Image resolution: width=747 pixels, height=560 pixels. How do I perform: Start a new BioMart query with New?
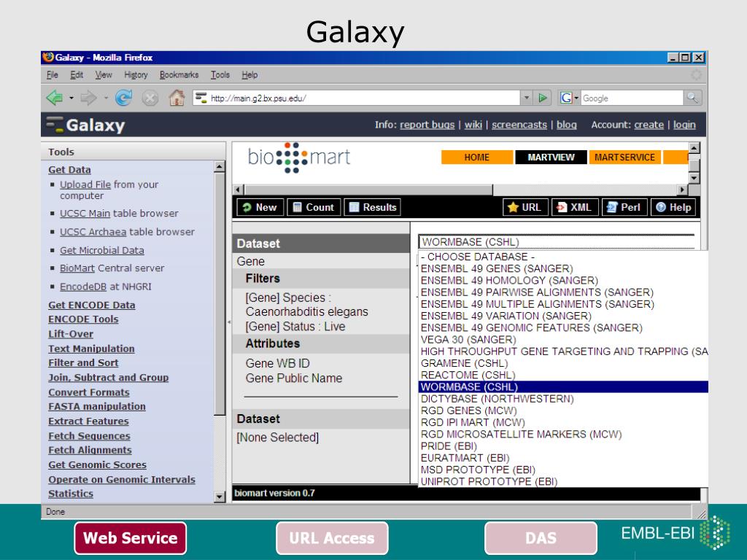click(x=260, y=207)
